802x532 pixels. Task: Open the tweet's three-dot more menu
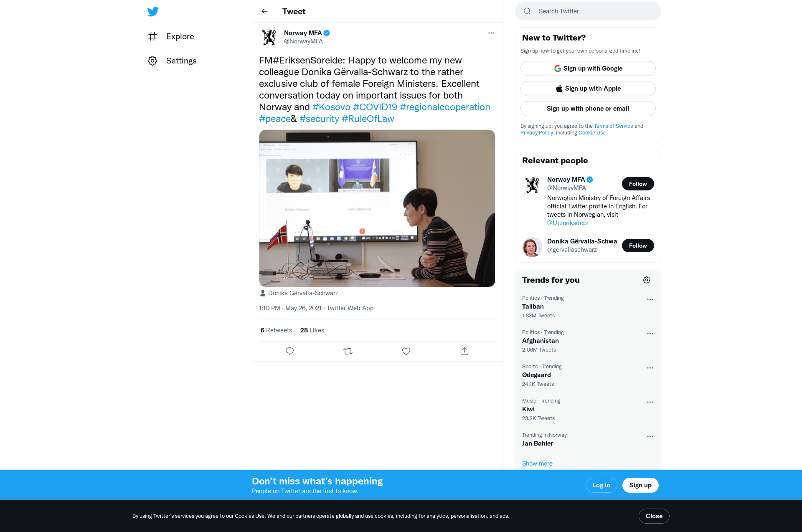click(491, 33)
